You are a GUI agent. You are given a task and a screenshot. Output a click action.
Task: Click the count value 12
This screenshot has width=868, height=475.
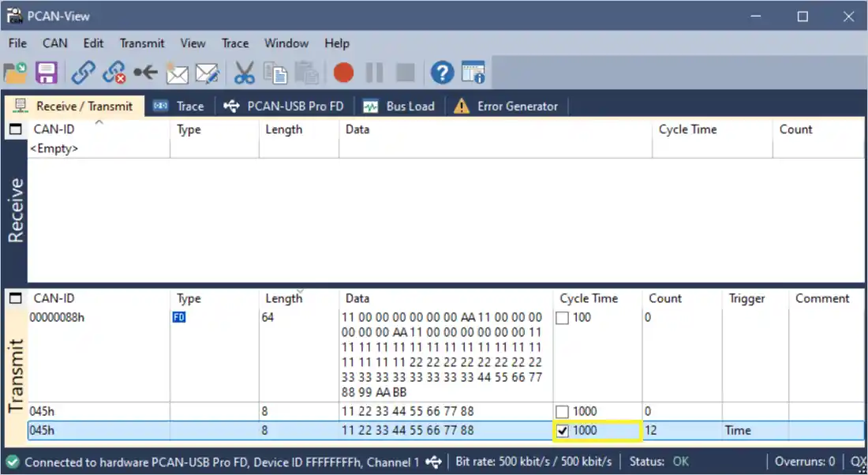coord(651,431)
